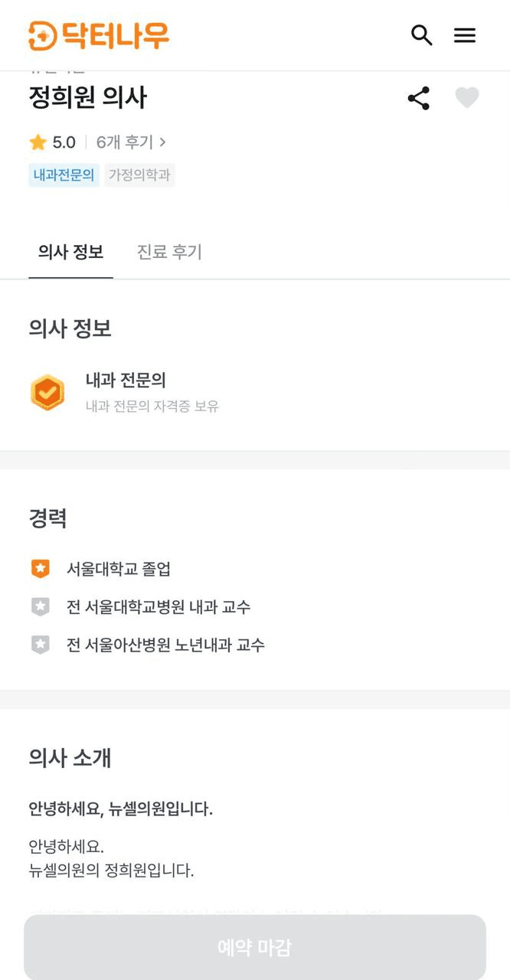The width and height of the screenshot is (510, 980).
Task: Click the orange verified specialist badge
Action: pos(47,393)
